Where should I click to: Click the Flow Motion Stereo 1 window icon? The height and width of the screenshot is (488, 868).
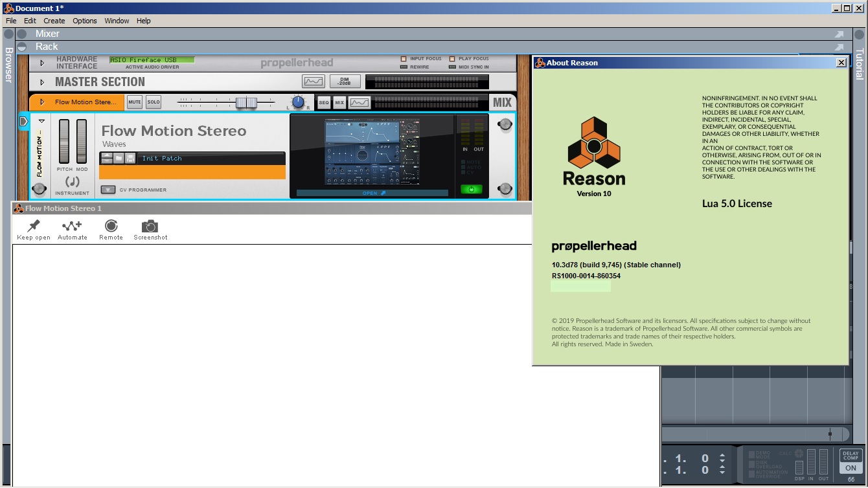pos(18,208)
